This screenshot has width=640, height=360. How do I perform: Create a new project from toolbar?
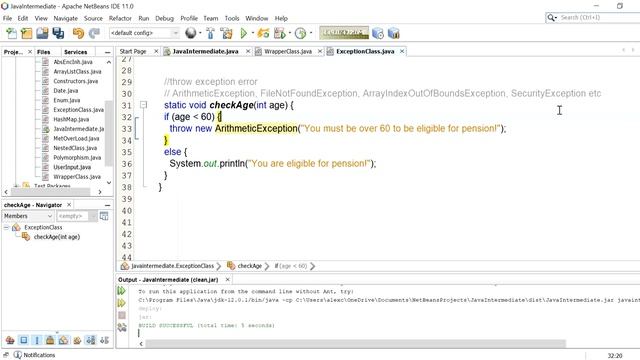click(x=27, y=33)
